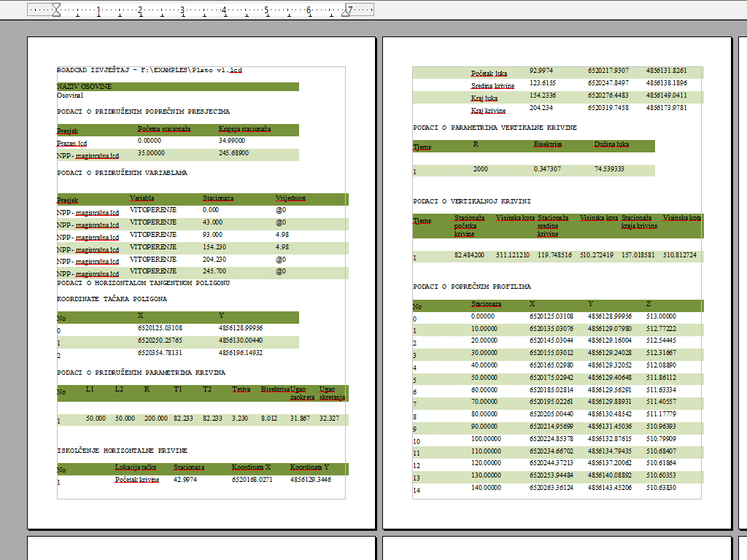Click the KOORDINATE TAČAKA POLIGONA heading

click(112, 299)
